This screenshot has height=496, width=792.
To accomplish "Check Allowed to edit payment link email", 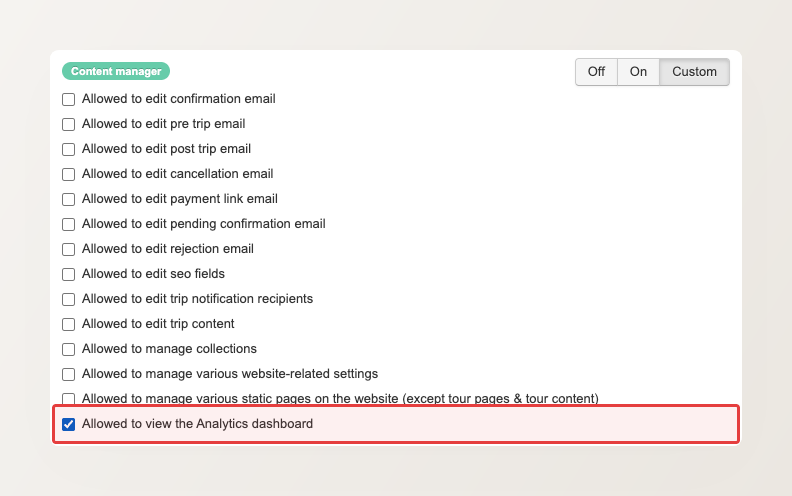I will 69,200.
